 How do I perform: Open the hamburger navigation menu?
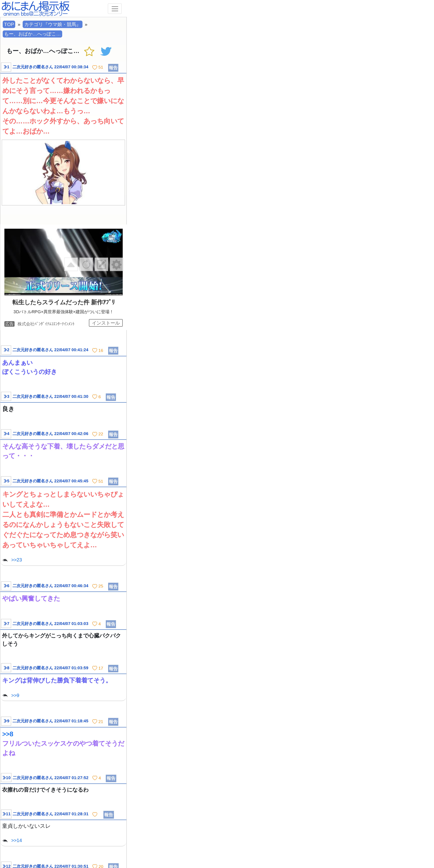click(x=115, y=9)
